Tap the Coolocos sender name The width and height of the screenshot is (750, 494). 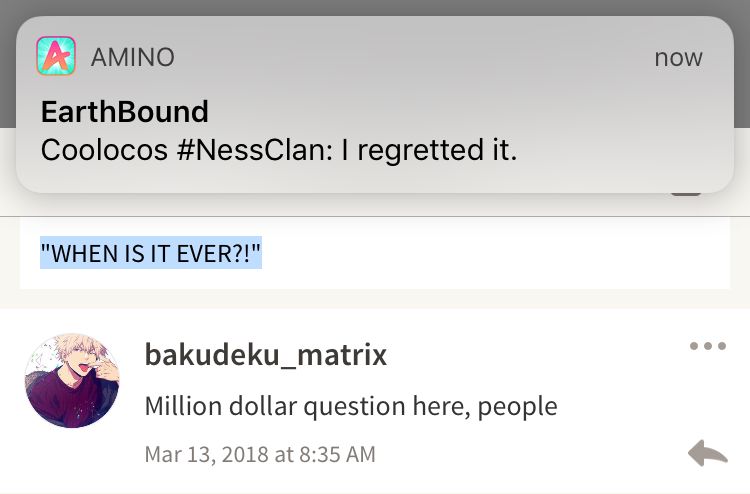[104, 150]
